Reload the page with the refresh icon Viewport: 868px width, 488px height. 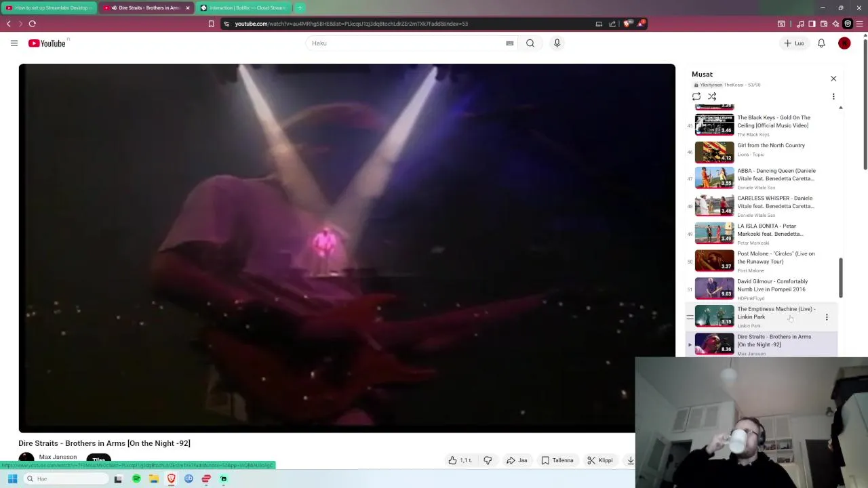pyautogui.click(x=32, y=24)
